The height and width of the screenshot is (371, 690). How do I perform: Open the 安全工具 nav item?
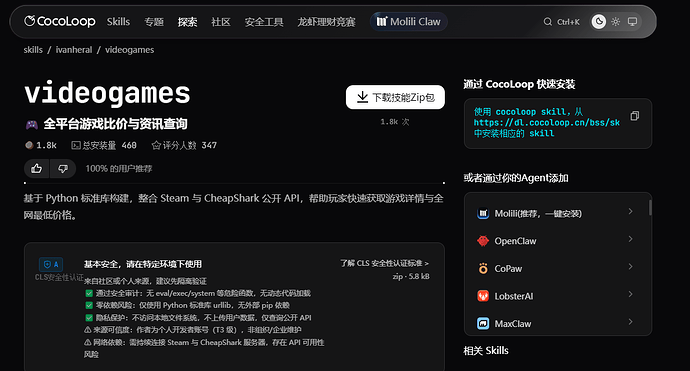(x=264, y=22)
